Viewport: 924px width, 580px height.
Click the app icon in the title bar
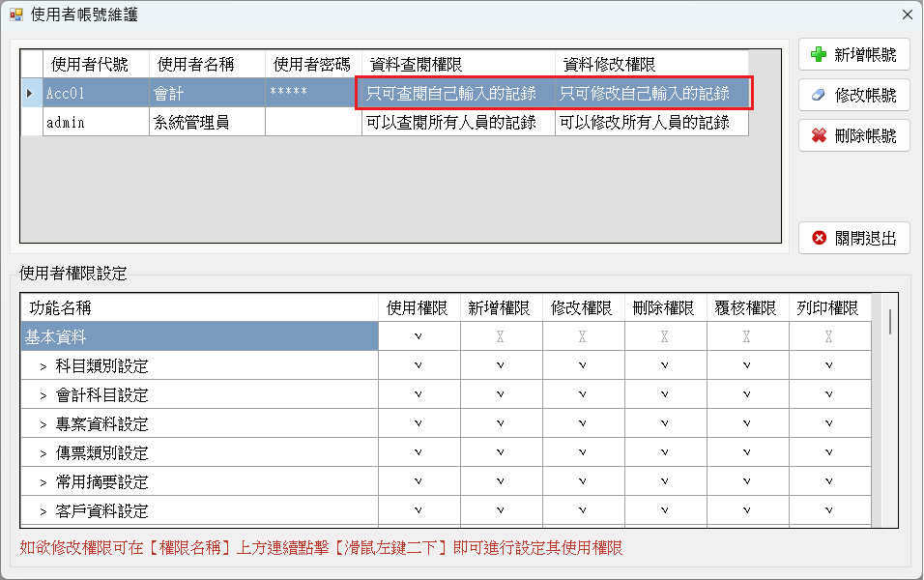click(15, 14)
